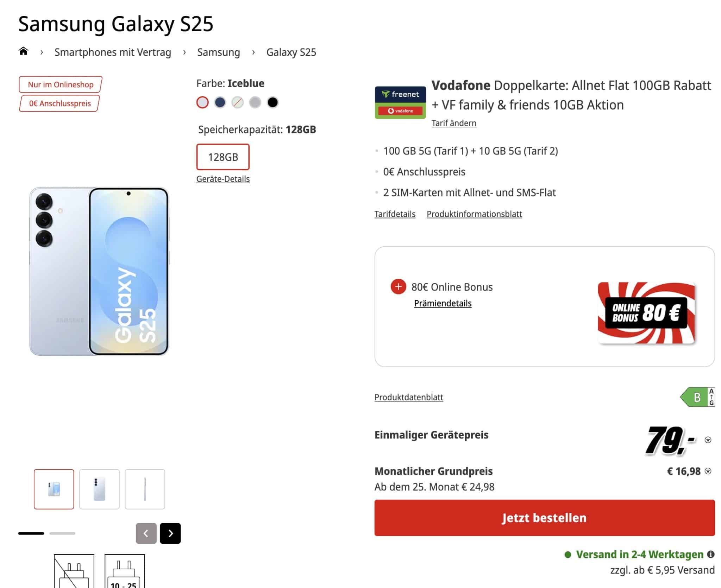721x588 pixels.
Task: Select the second phone thumbnail showing back
Action: coord(99,489)
